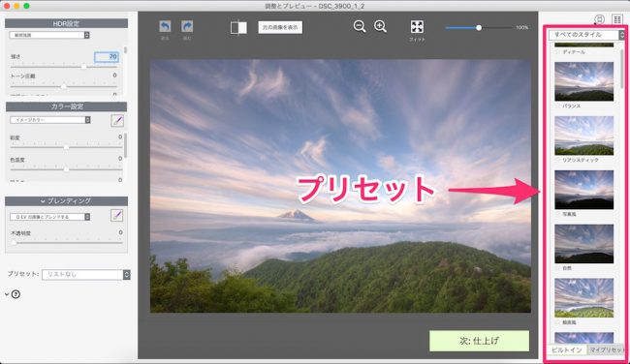
Task: Select the 写真風 preset thumbnail
Action: tap(584, 190)
